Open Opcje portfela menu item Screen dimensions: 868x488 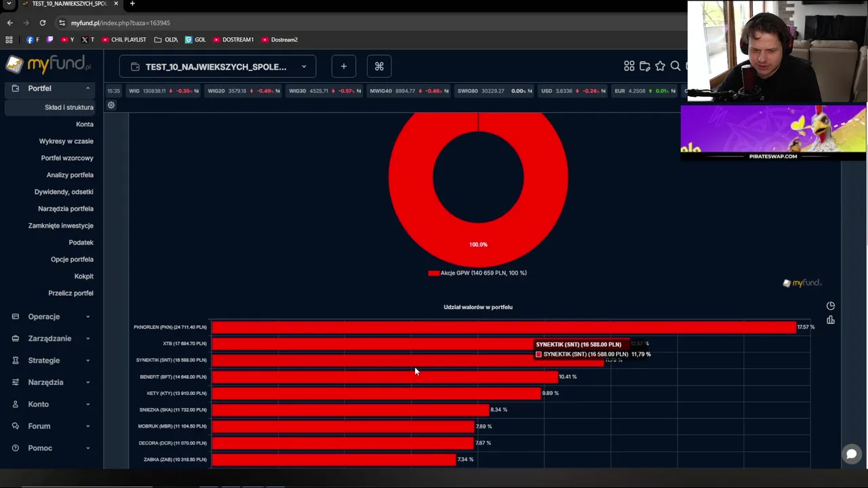pyautogui.click(x=72, y=260)
